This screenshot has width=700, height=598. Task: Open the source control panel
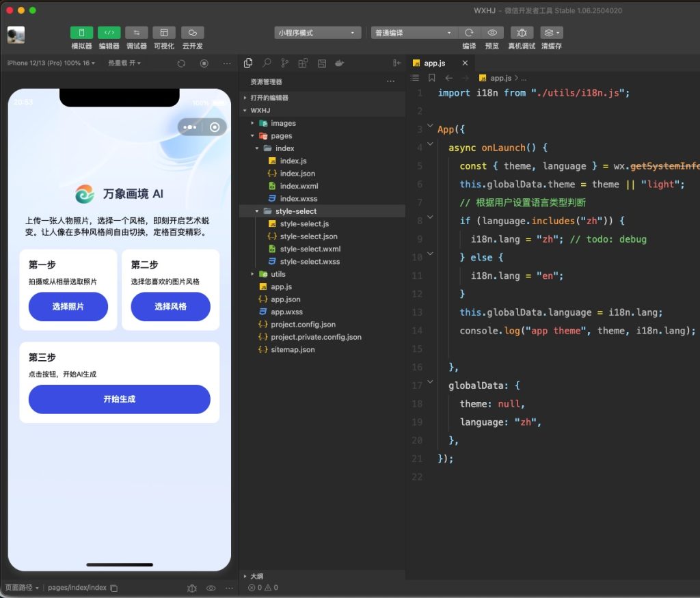pyautogui.click(x=284, y=63)
